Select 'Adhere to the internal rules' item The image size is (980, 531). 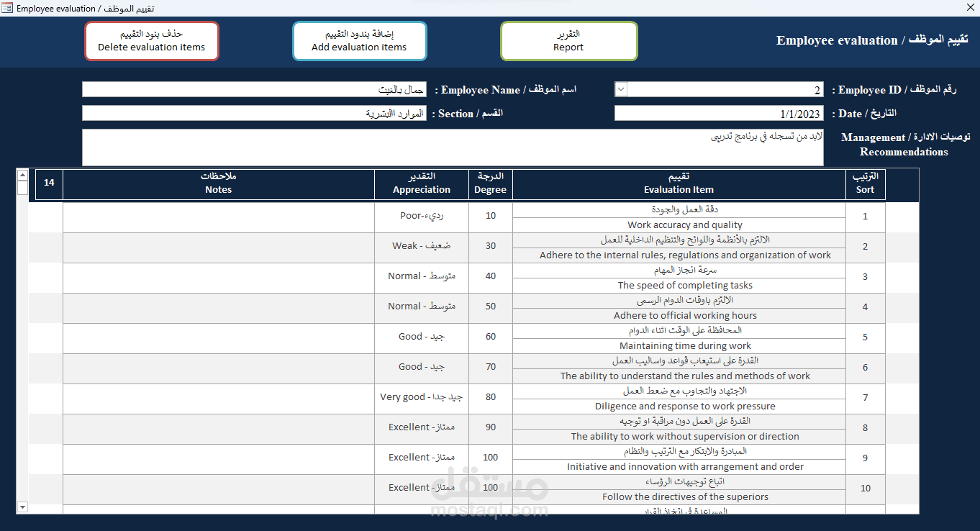pyautogui.click(x=679, y=255)
